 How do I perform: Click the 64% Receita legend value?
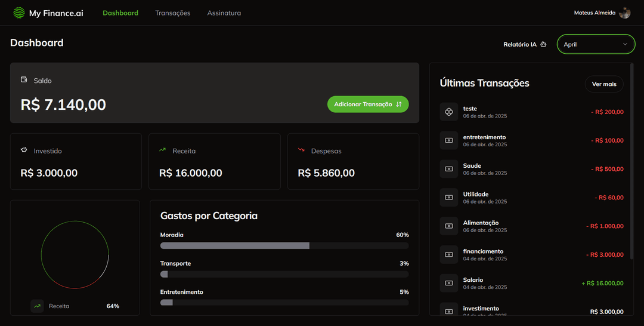(x=113, y=306)
